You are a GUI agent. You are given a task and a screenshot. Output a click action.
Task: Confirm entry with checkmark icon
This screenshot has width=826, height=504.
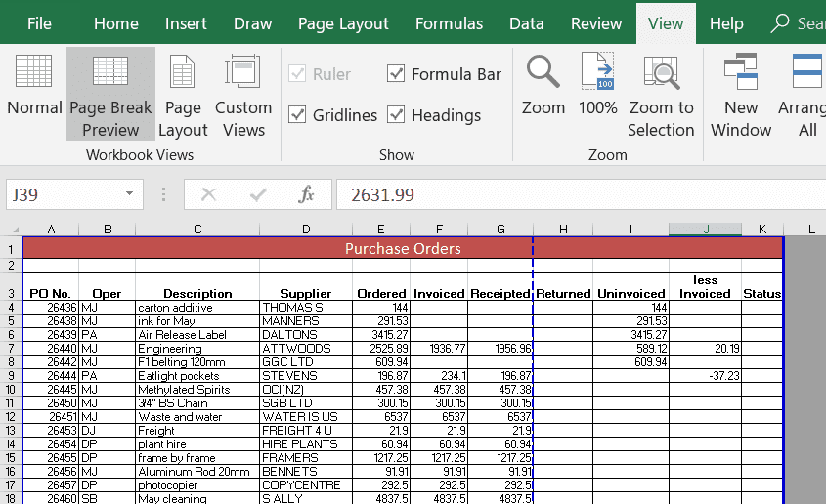(x=258, y=194)
